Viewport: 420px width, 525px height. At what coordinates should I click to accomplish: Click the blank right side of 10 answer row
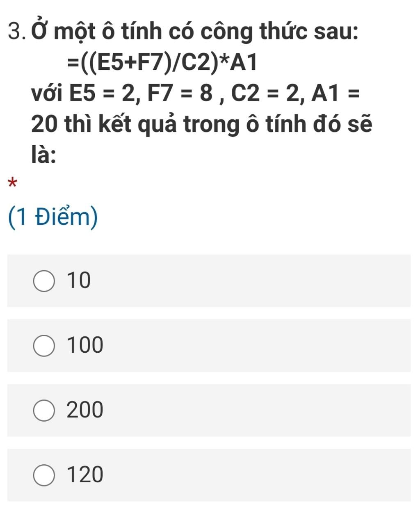click(x=267, y=281)
